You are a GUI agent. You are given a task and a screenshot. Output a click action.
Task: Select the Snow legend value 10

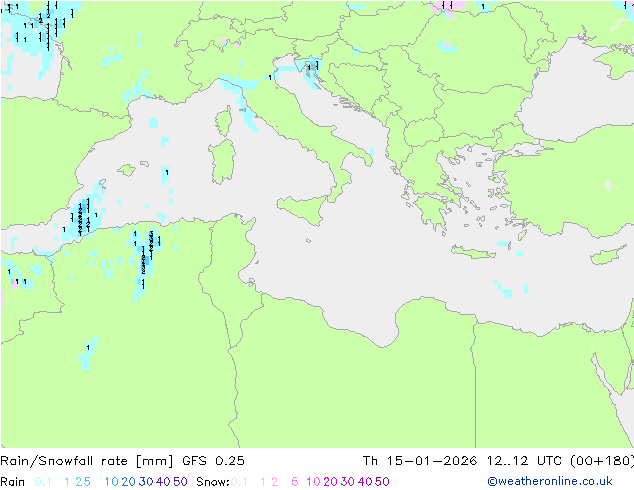pyautogui.click(x=313, y=482)
